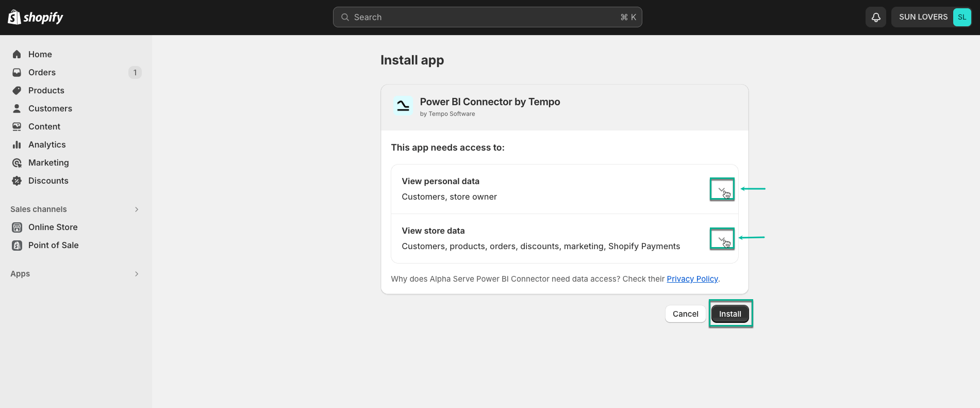Click the Orders count badge 1
This screenshot has width=980, height=408.
[x=135, y=72]
